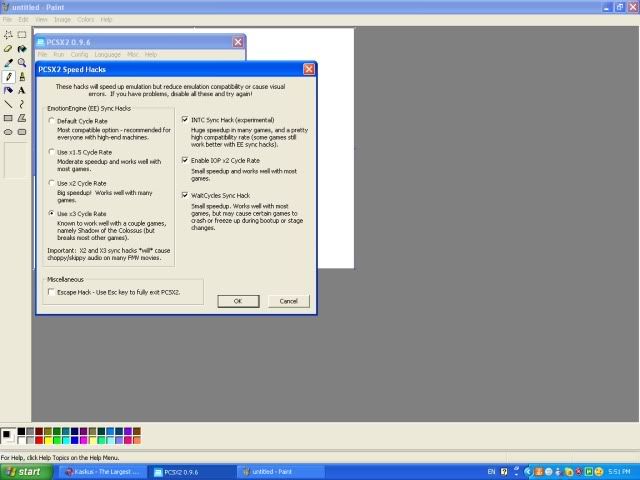The height and width of the screenshot is (480, 640).
Task: Select the Airbrush spray tool
Action: (x=8, y=90)
